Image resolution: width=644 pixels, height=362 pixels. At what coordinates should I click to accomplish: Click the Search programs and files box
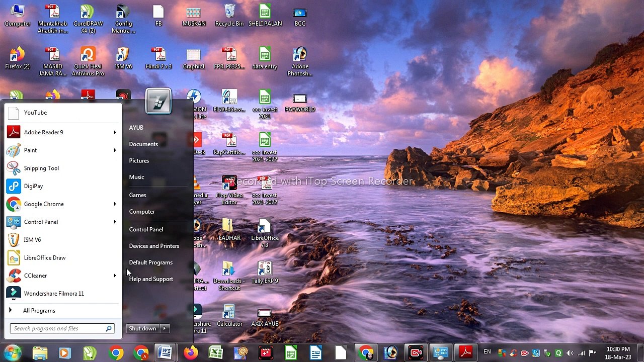pyautogui.click(x=58, y=329)
